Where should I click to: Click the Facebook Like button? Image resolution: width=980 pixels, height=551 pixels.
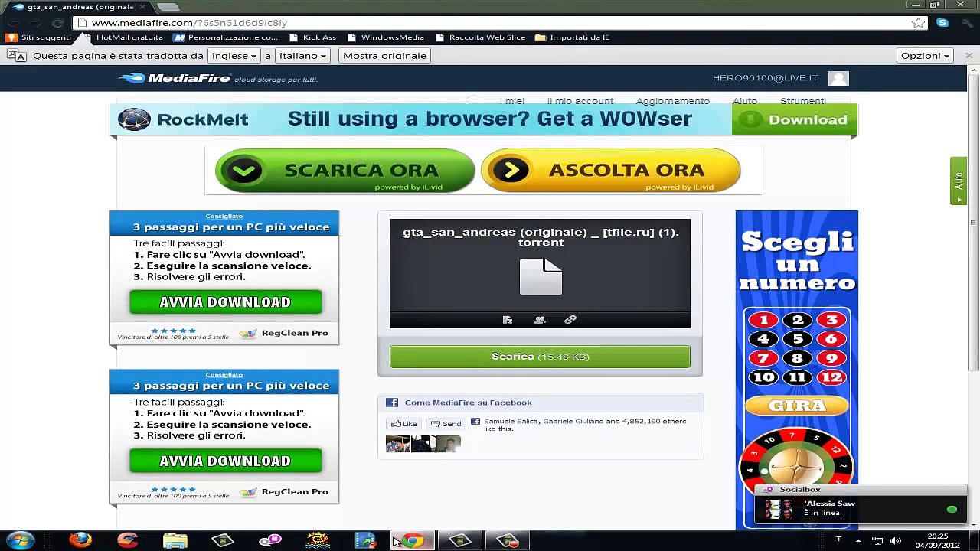[x=403, y=424]
